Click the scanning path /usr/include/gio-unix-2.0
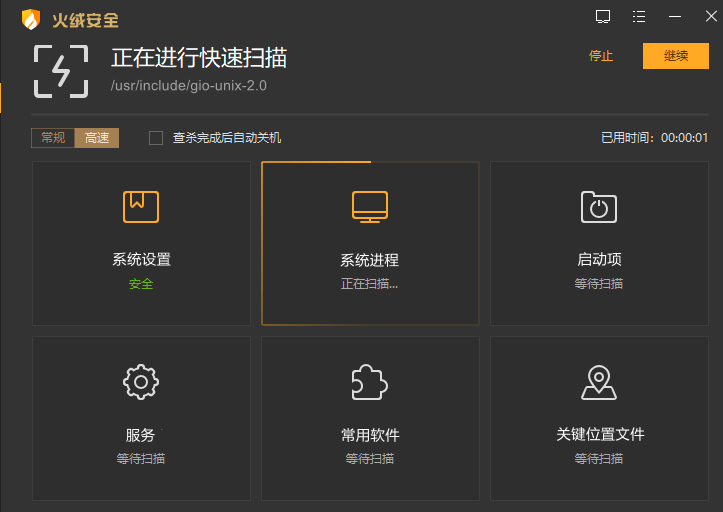The image size is (723, 512). pyautogui.click(x=188, y=85)
